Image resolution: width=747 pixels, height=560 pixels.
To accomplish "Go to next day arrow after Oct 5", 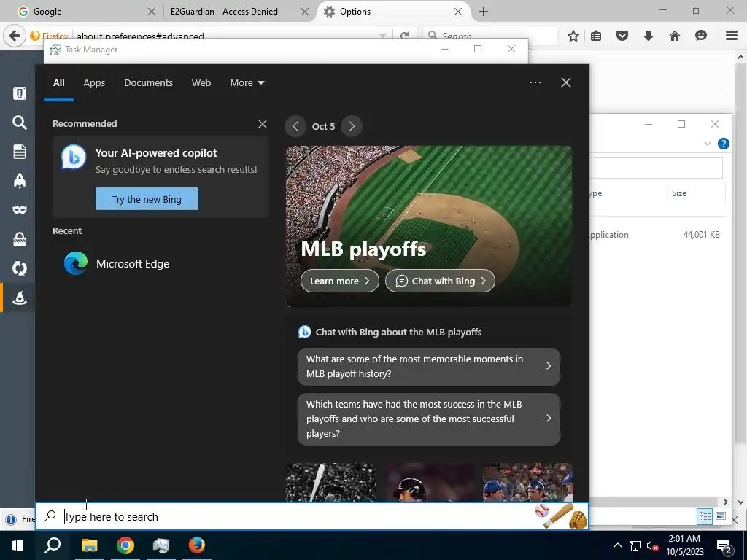I will coord(352,126).
